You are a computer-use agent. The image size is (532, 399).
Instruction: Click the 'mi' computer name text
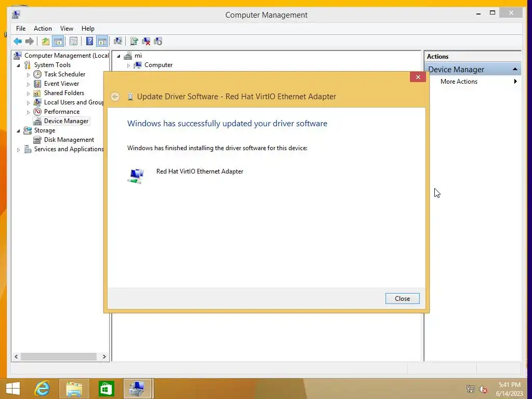(x=138, y=56)
